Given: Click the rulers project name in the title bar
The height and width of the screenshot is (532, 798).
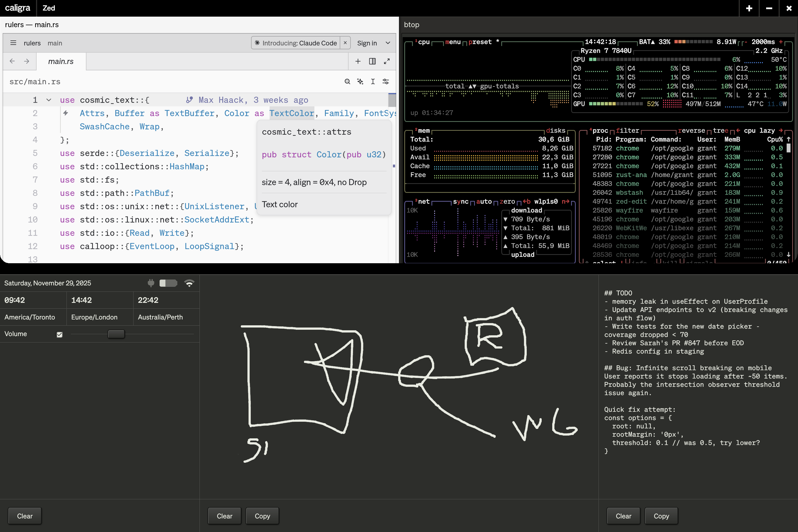Looking at the screenshot, I should pyautogui.click(x=32, y=43).
